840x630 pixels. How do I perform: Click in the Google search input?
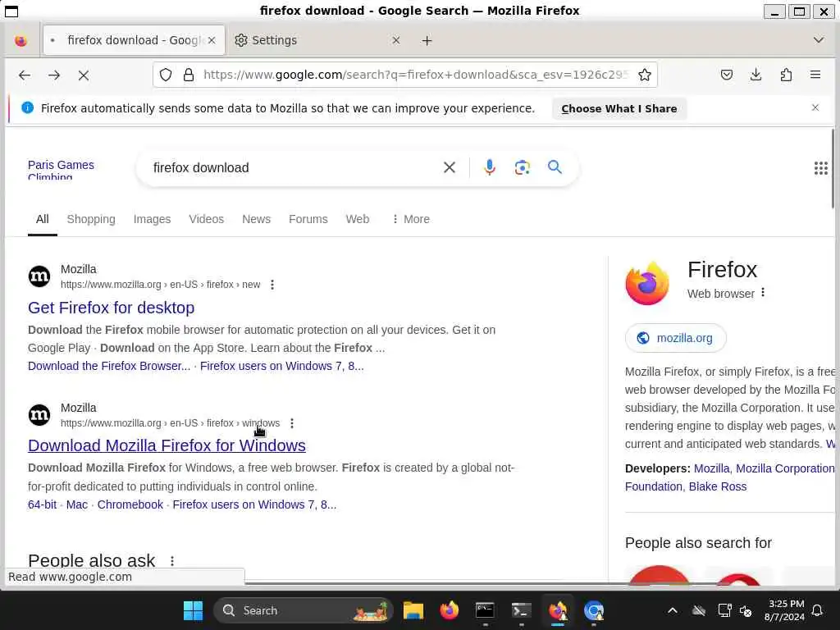click(x=292, y=167)
